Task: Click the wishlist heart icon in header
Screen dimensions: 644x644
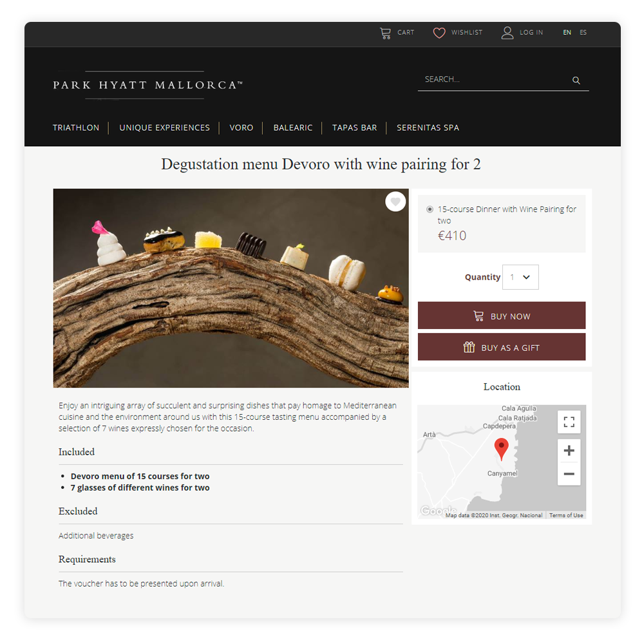Action: [x=439, y=33]
